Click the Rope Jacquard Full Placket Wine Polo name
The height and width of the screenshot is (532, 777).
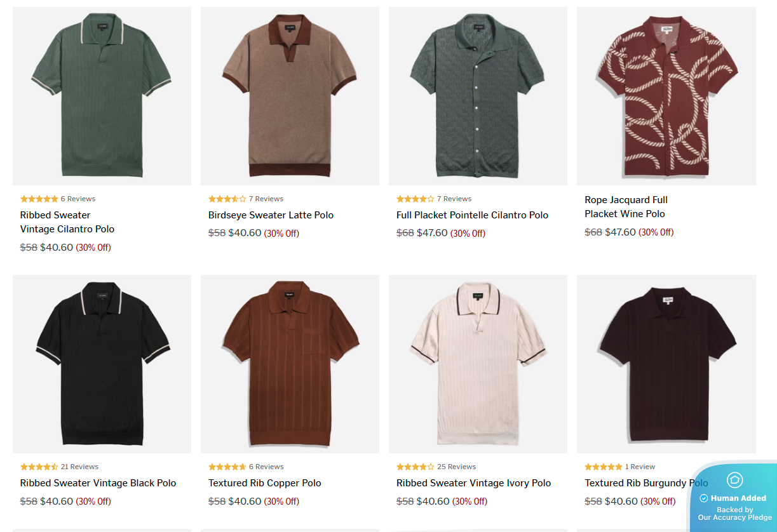click(626, 207)
